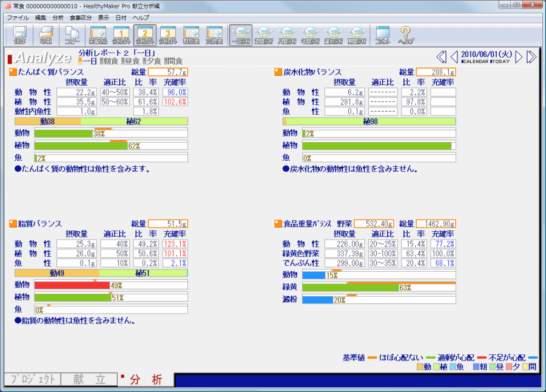This screenshot has height=392, width=546.
Task: Click the orange square beside 炭水化物バランス
Action: [278, 72]
